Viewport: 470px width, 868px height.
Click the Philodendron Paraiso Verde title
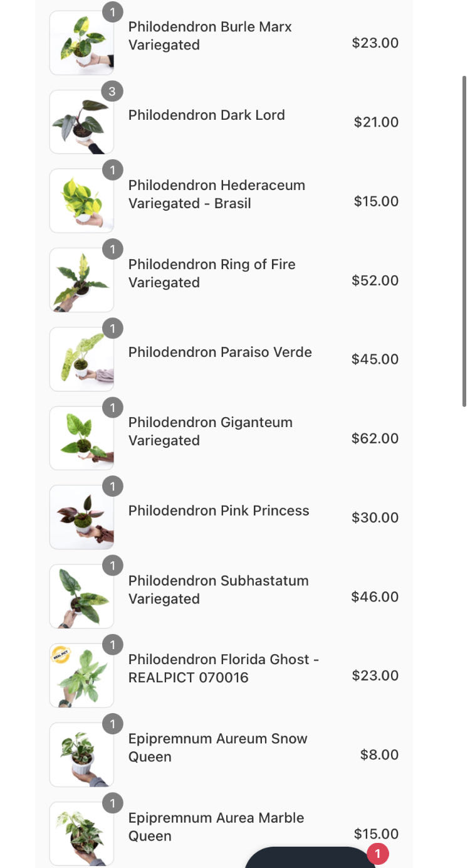(x=220, y=352)
